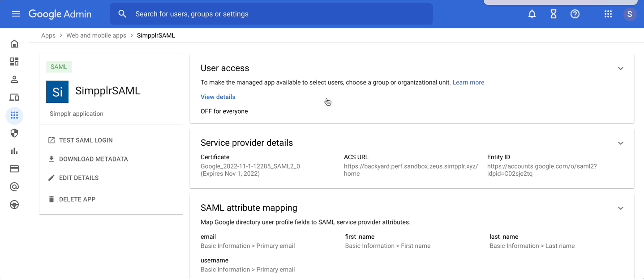
Task: Open the tasks hourglass icon
Action: click(553, 14)
